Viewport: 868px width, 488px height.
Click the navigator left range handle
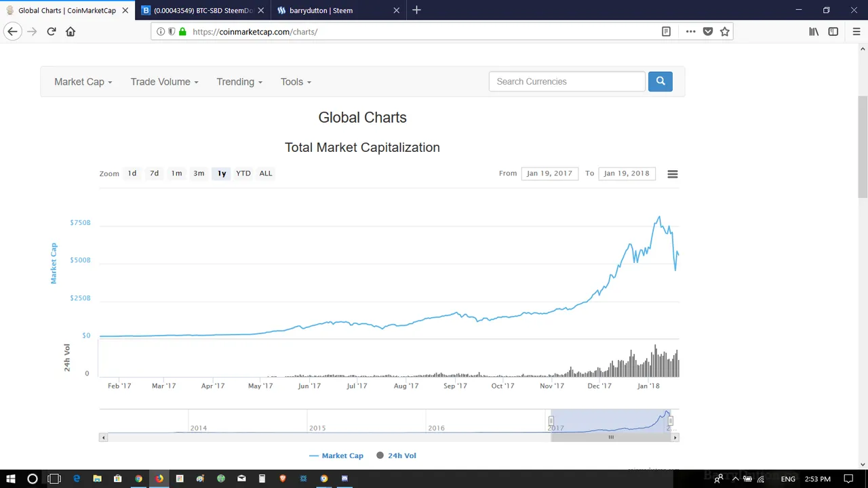551,421
